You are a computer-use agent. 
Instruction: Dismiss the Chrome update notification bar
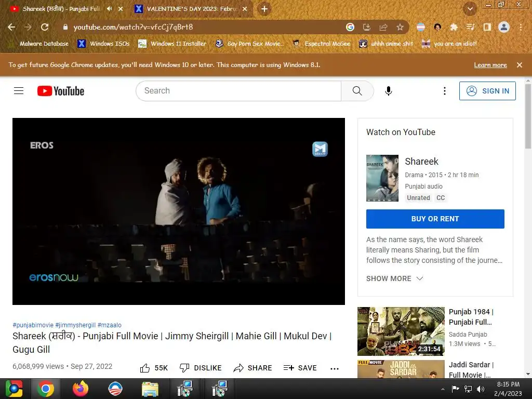point(519,65)
